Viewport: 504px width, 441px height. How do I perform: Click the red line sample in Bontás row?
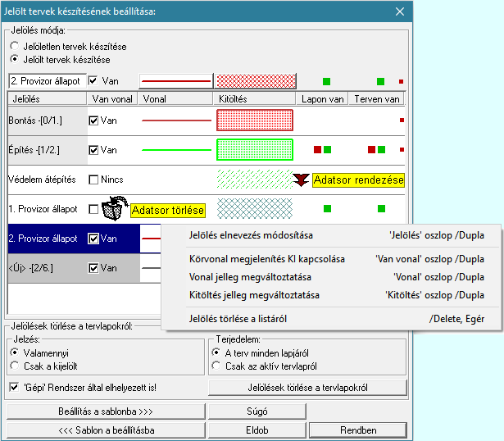coord(176,120)
